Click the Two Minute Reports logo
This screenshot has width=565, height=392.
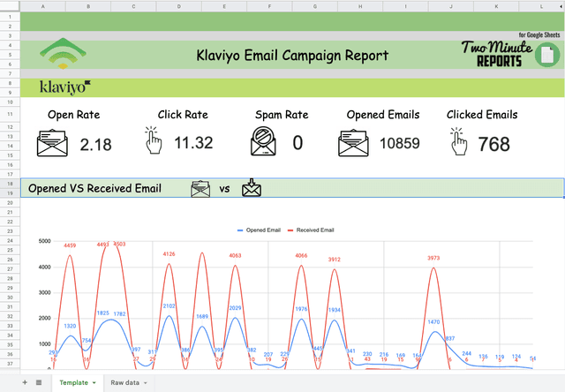pos(497,54)
